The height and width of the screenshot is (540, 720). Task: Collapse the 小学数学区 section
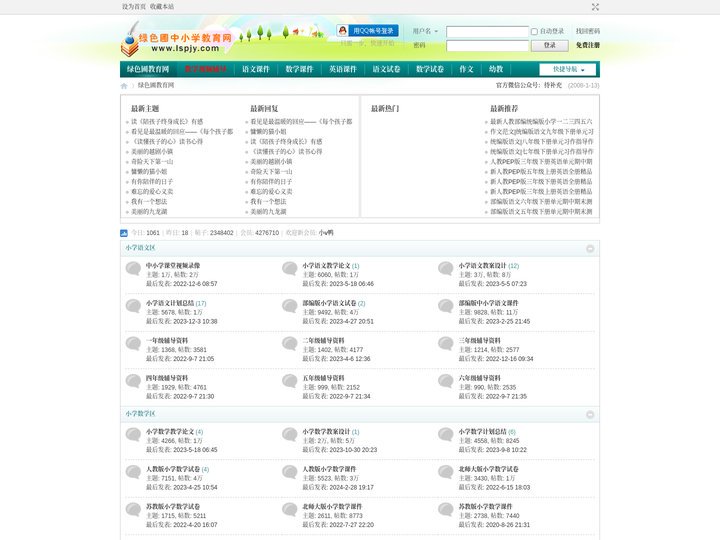click(x=590, y=415)
